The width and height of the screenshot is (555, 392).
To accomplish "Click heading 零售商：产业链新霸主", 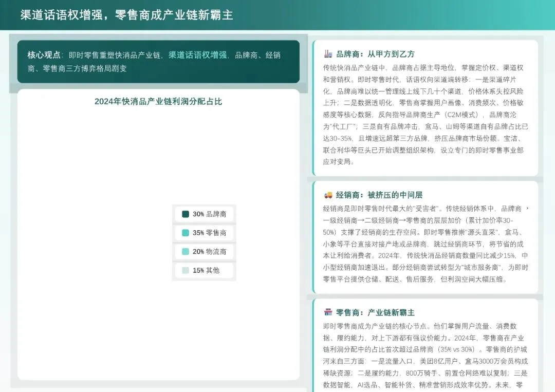I will (x=375, y=312).
